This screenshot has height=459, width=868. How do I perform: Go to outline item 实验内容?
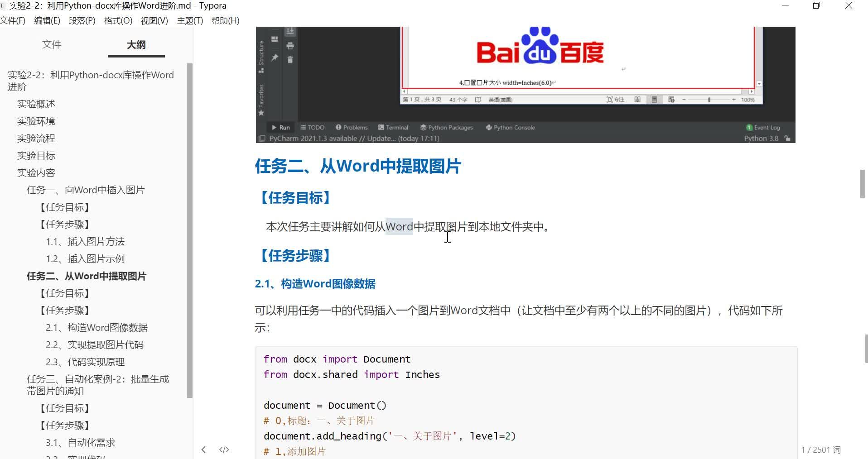pyautogui.click(x=36, y=173)
